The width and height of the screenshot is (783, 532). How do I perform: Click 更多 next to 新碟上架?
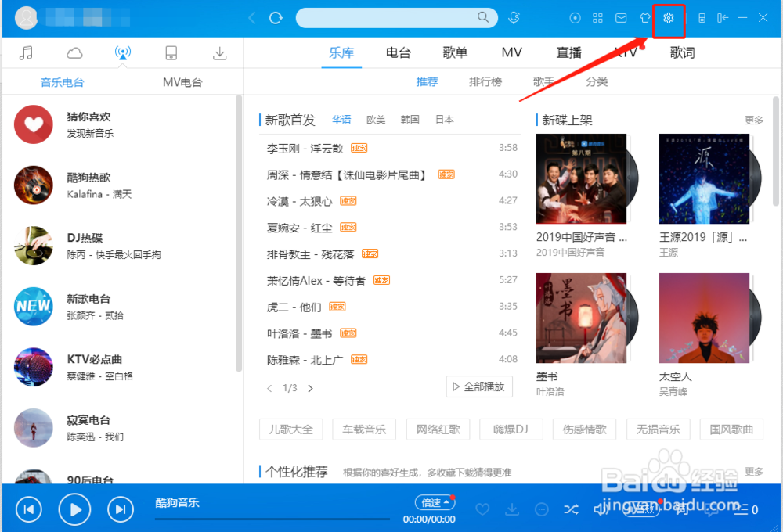click(x=753, y=120)
